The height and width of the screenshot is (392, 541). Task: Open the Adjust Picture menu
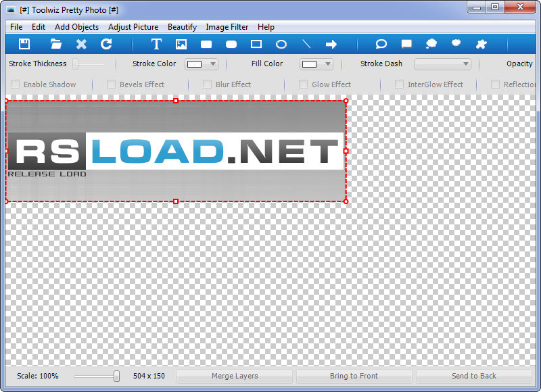pyautogui.click(x=133, y=27)
